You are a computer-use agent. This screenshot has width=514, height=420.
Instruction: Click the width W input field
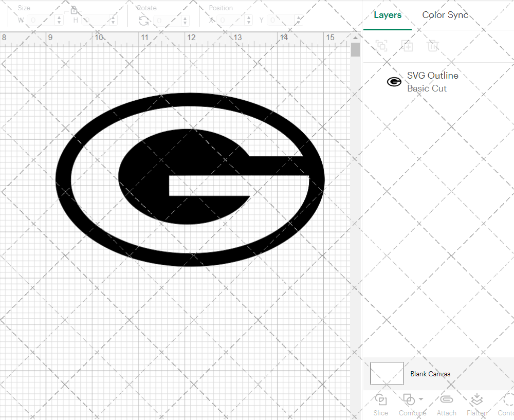(41, 21)
